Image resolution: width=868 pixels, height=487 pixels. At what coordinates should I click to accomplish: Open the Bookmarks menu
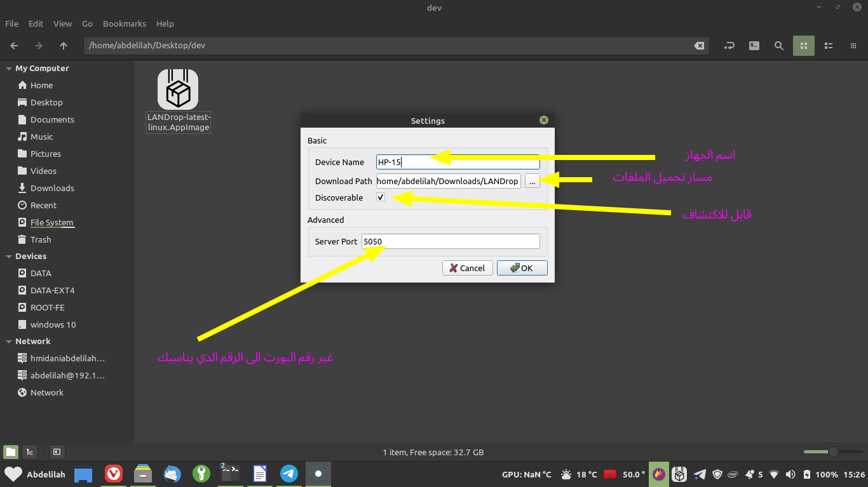[x=124, y=23]
